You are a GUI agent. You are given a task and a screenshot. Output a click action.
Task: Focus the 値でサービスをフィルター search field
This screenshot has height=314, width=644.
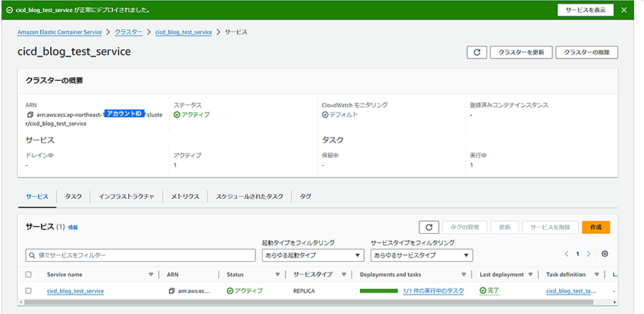140,255
